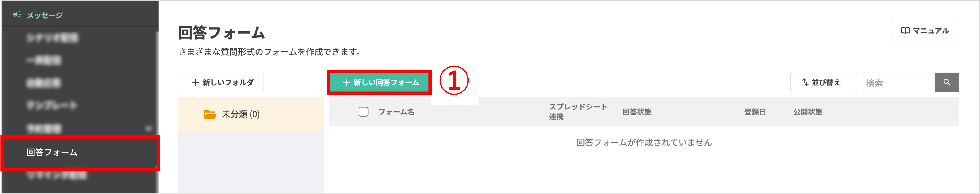This screenshot has height=194, width=980.
Task: Click the スプレッドシート連携 column header
Action: coord(578,112)
